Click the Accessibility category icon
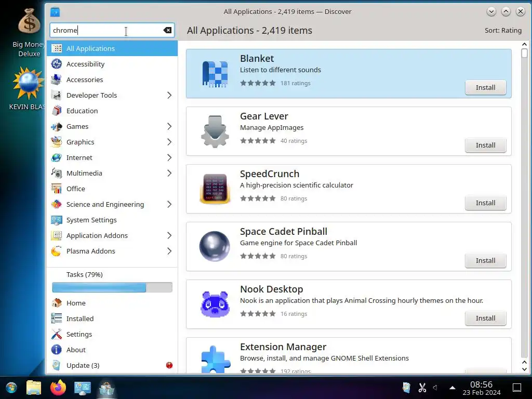The width and height of the screenshot is (532, 399). 56,64
